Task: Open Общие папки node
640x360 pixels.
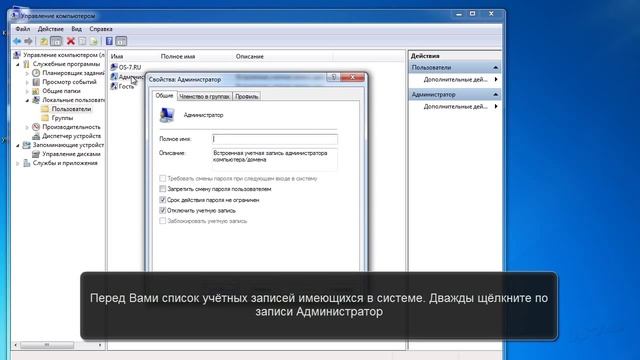Action: click(x=56, y=91)
